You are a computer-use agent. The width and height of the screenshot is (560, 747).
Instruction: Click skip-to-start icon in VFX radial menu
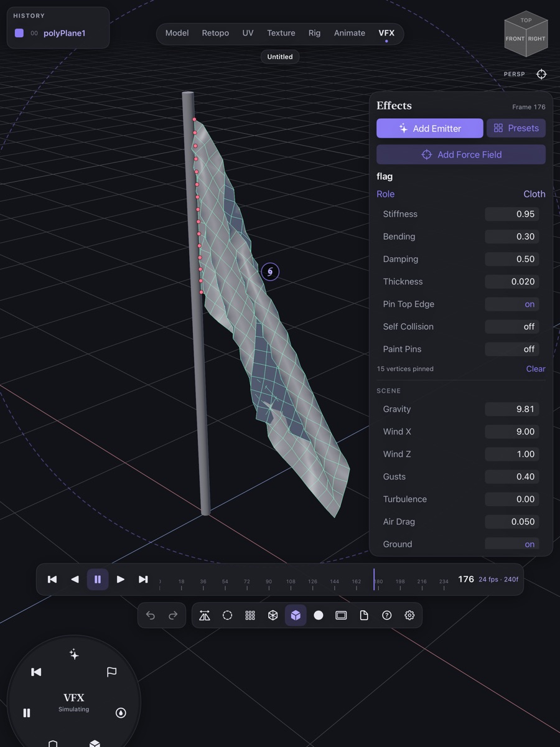tap(36, 672)
